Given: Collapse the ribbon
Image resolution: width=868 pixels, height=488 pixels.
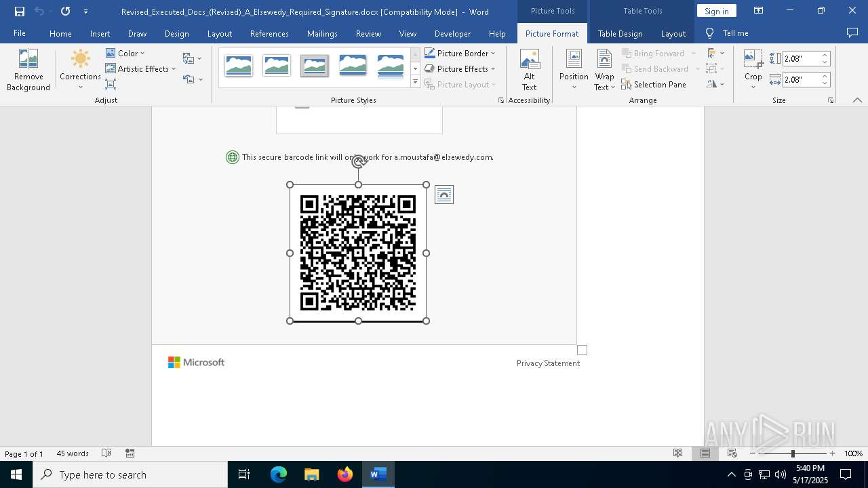Looking at the screenshot, I should 857,100.
